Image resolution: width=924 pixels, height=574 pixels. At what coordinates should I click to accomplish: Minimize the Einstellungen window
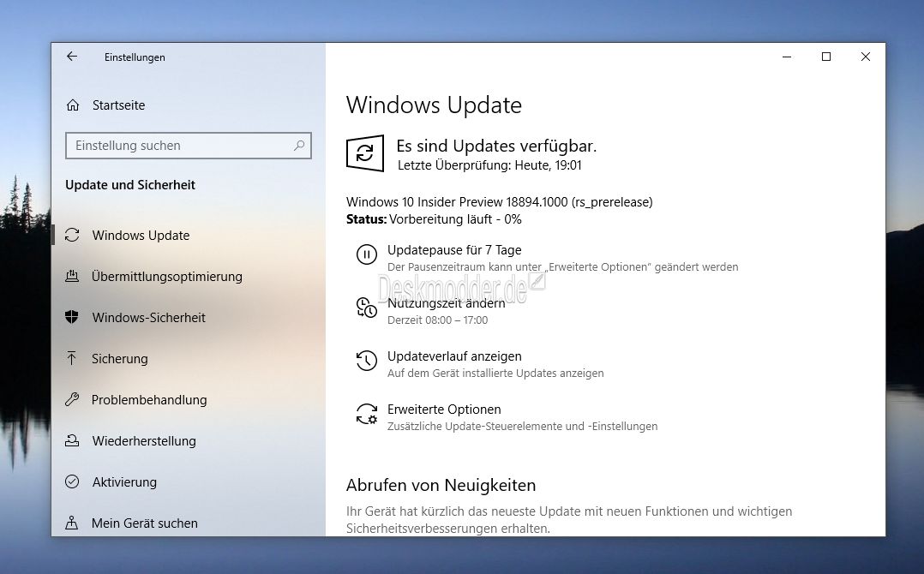787,57
